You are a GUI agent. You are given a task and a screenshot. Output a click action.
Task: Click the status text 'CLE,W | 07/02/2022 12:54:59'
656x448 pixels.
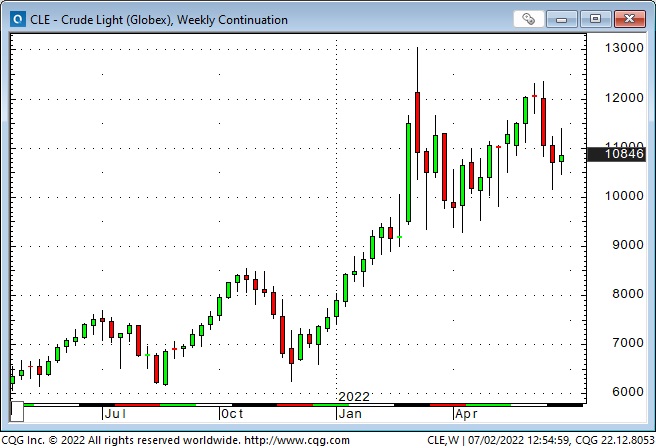(498, 440)
